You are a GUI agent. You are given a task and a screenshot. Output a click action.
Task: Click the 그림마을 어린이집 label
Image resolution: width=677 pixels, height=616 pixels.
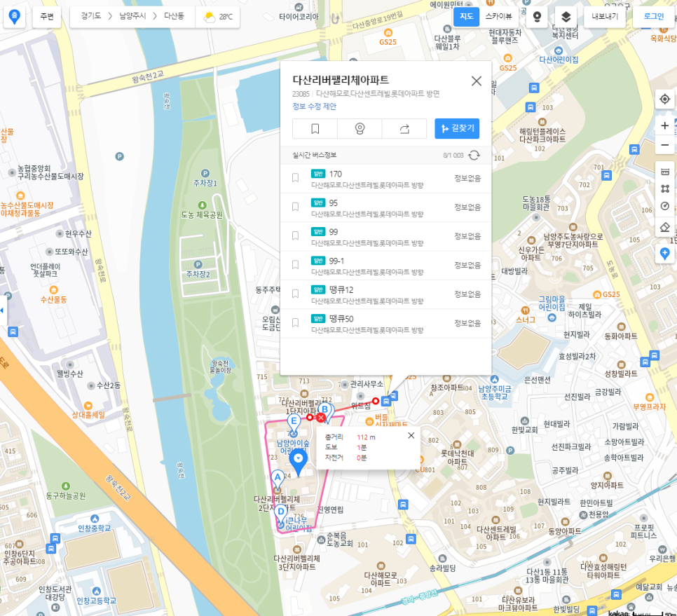click(x=552, y=303)
